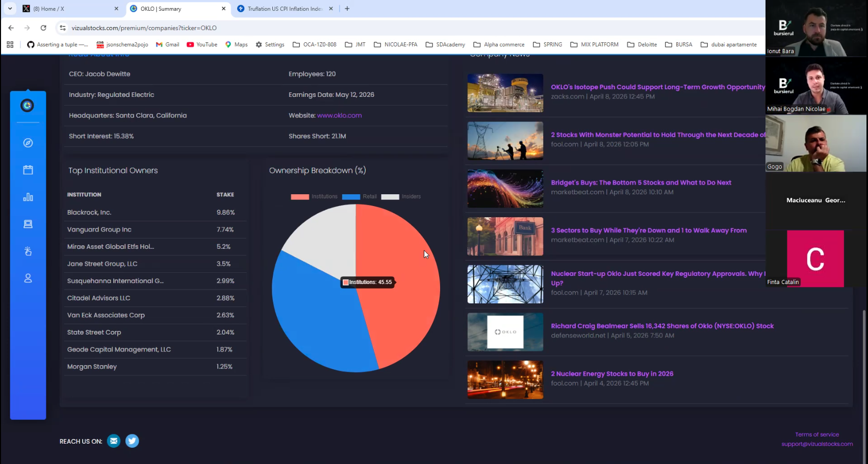
Task: Select the bar chart icon in the sidebar
Action: pyautogui.click(x=28, y=197)
